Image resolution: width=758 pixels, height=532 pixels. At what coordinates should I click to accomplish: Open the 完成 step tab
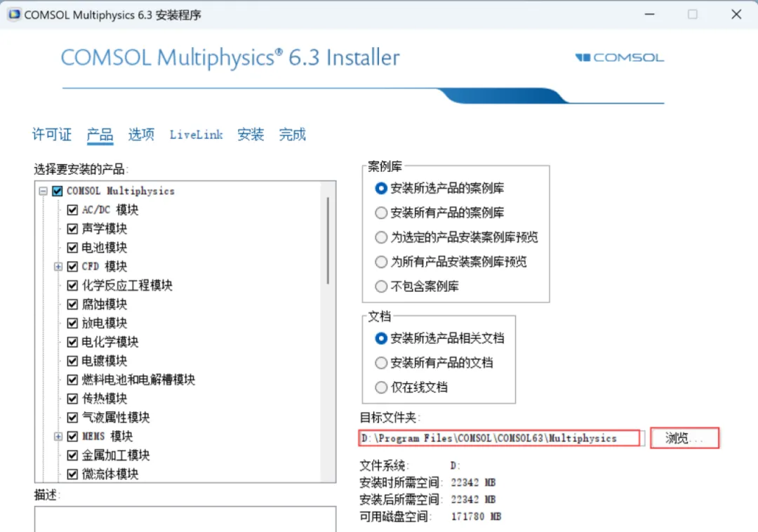(293, 134)
